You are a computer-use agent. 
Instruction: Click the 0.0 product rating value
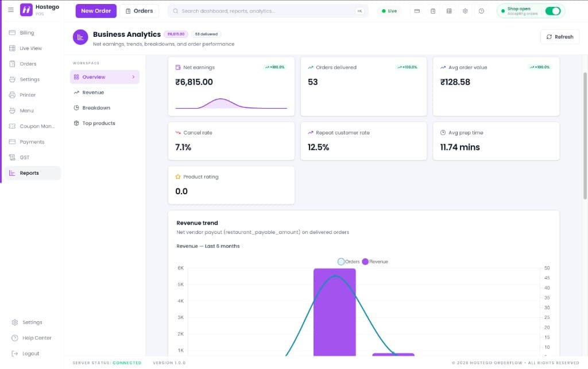pos(181,191)
